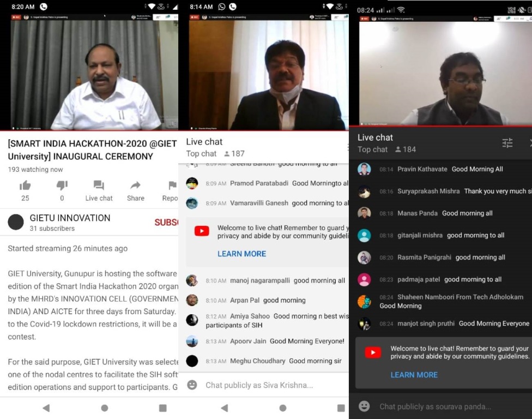Tap Pravin Kathavate's avatar

(x=364, y=169)
